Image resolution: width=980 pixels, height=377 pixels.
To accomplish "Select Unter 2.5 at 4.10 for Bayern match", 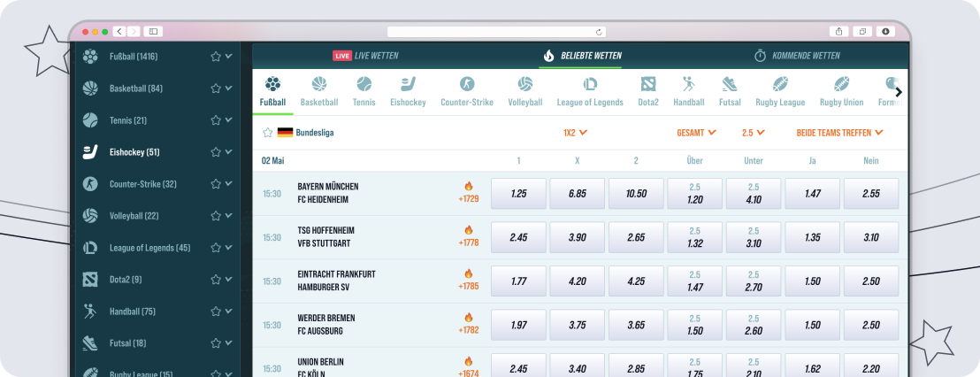I will [754, 194].
